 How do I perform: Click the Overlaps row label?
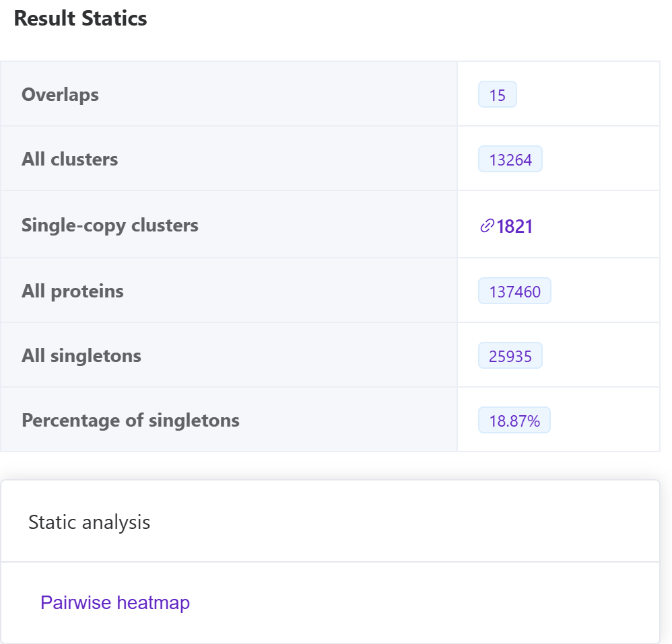click(60, 95)
